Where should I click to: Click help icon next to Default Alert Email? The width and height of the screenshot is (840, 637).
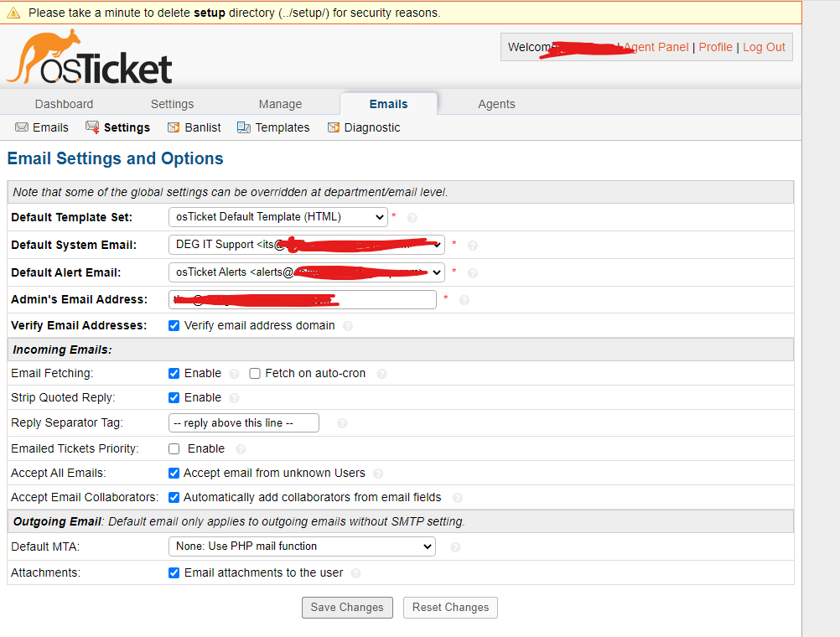pos(473,273)
